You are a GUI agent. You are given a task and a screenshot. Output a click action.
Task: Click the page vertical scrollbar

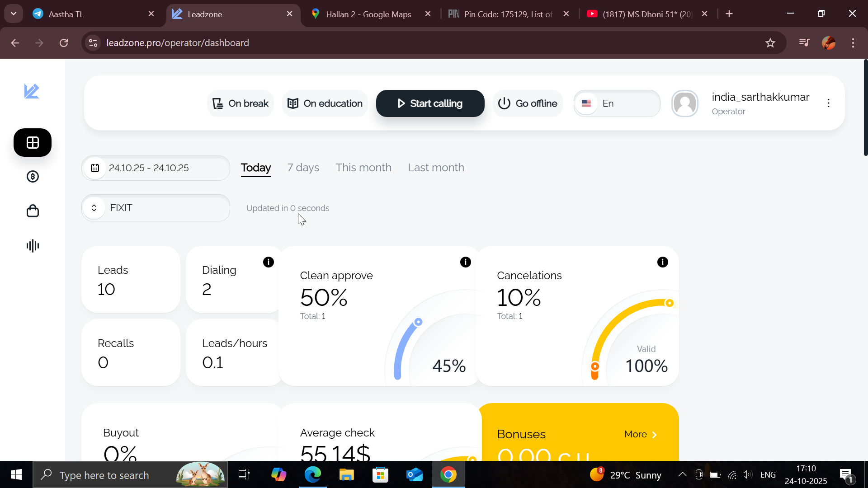[x=865, y=108]
